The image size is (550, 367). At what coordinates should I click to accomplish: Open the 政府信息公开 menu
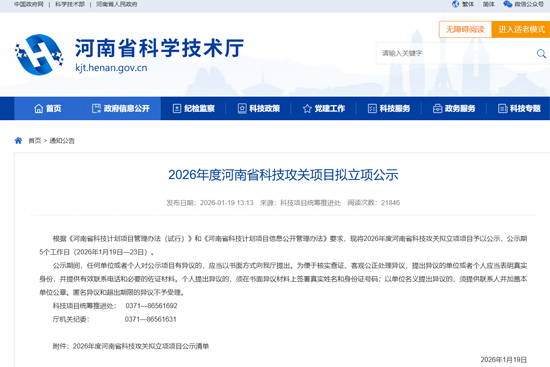tap(120, 108)
